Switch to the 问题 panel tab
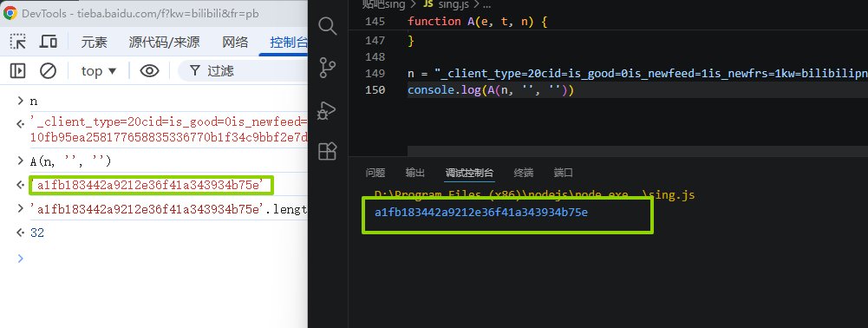The height and width of the screenshot is (328, 868). (x=375, y=173)
